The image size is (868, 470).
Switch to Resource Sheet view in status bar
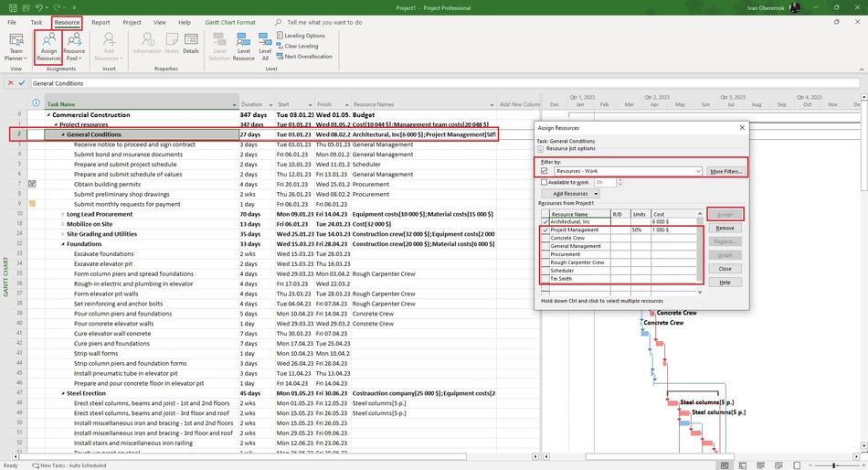pyautogui.click(x=778, y=465)
